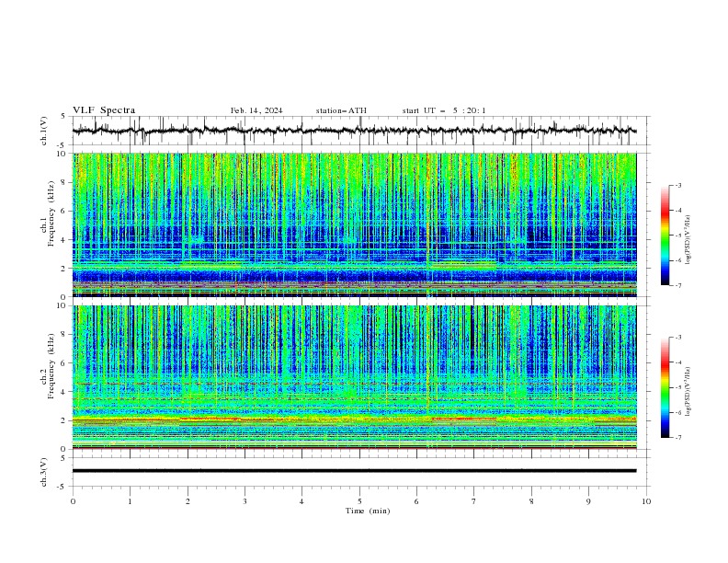The width and height of the screenshot is (728, 563).
Task: Click time axis tick label "10" at the axis end
Action: tap(646, 501)
